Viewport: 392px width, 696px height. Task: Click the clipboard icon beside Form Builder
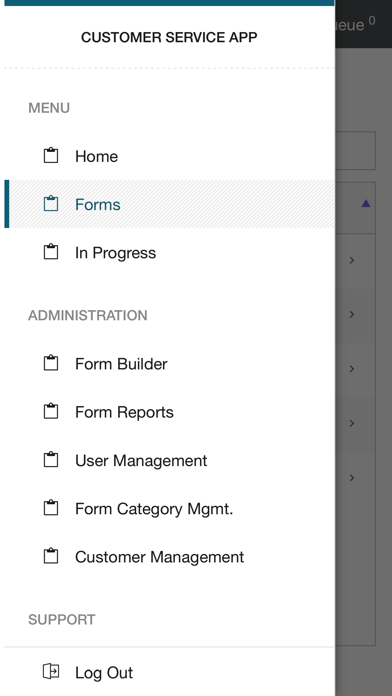[x=51, y=363]
